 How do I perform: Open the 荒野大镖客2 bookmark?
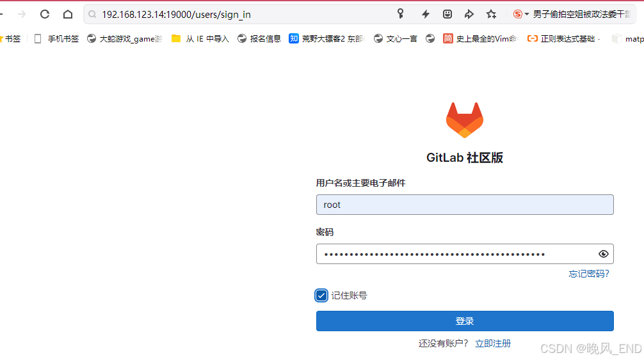coord(326,38)
